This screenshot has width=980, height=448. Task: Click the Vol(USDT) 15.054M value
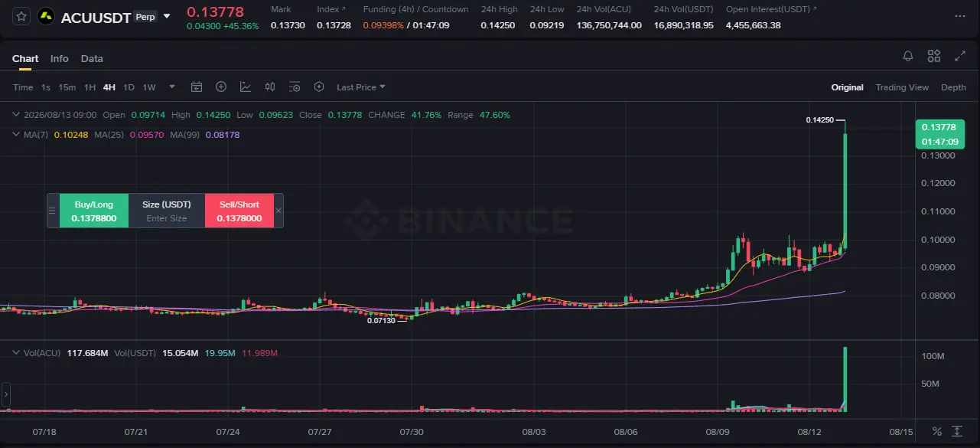click(x=181, y=353)
